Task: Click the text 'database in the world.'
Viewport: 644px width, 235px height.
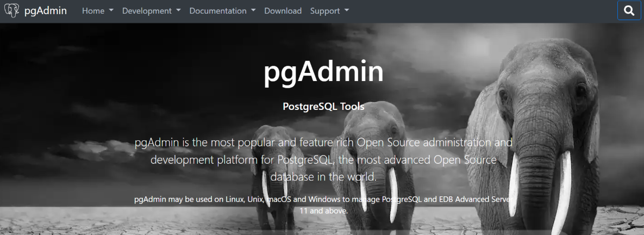Action: coord(324,177)
